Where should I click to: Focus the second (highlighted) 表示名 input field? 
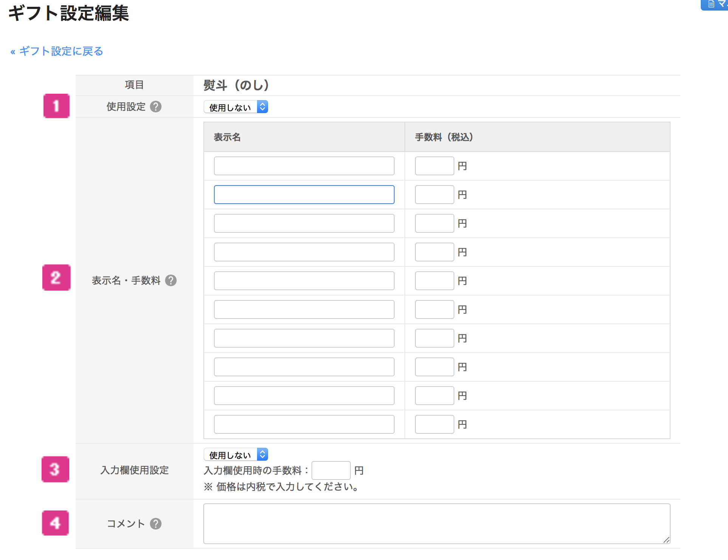304,195
